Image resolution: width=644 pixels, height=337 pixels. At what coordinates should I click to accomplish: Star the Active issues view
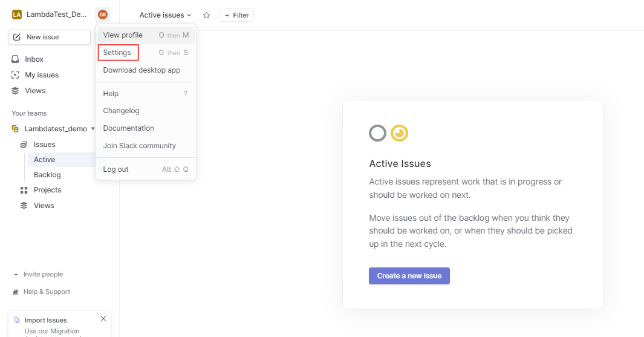click(x=206, y=15)
